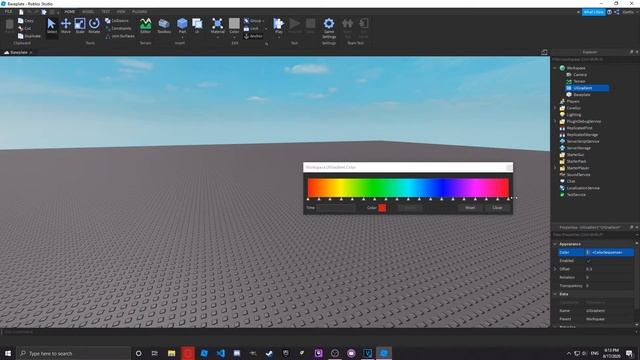Click the Lock tool in ribbon

[x=251, y=29]
